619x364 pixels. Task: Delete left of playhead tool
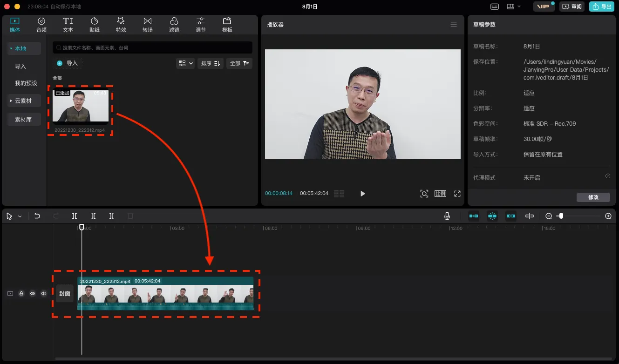click(93, 216)
